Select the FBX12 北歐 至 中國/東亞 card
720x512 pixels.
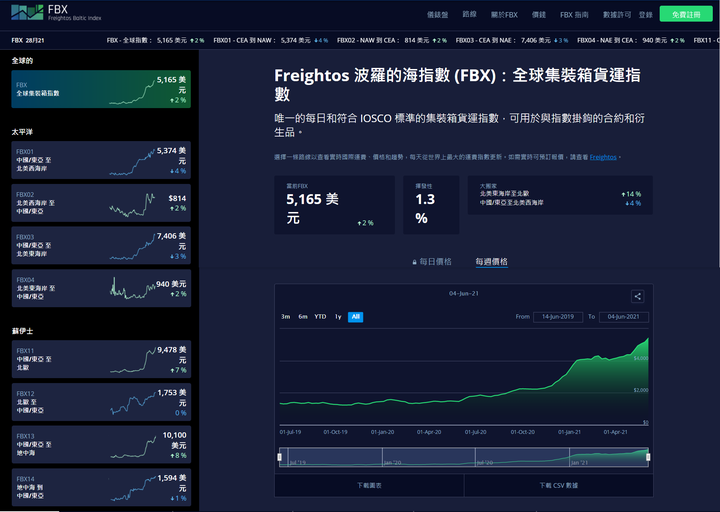[x=101, y=402]
